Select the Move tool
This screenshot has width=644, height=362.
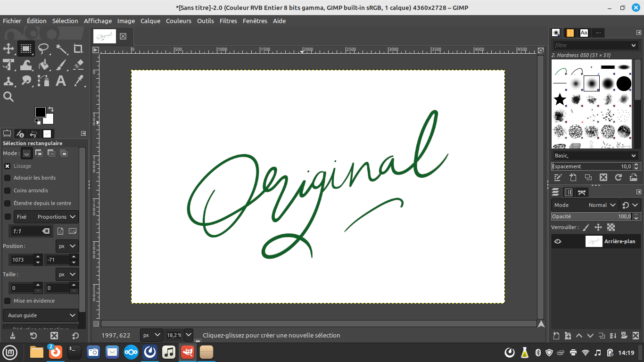click(8, 49)
